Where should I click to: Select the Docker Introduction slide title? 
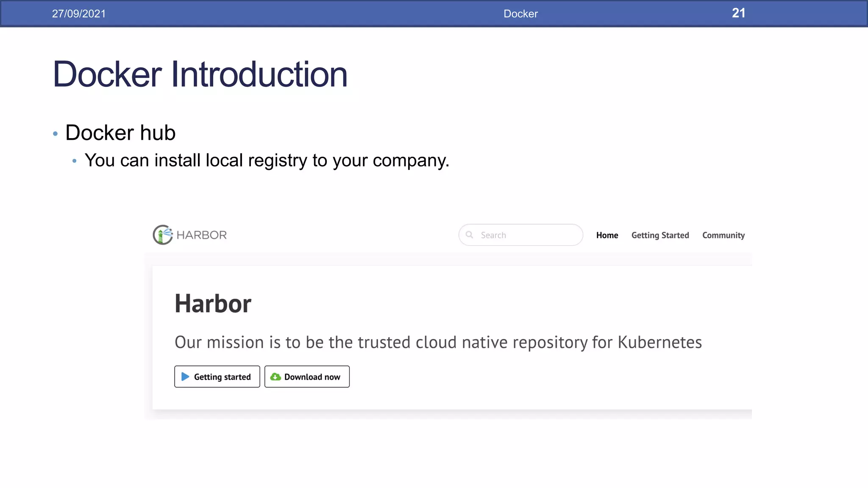tap(200, 75)
